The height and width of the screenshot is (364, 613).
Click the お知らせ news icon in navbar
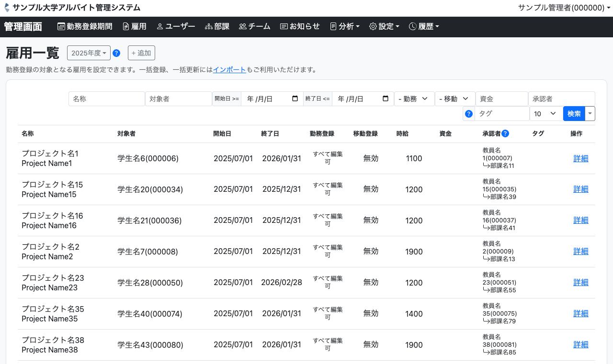(284, 27)
